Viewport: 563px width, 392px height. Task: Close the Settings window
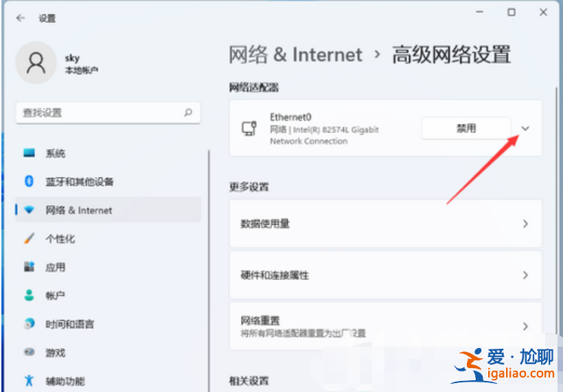tap(543, 12)
